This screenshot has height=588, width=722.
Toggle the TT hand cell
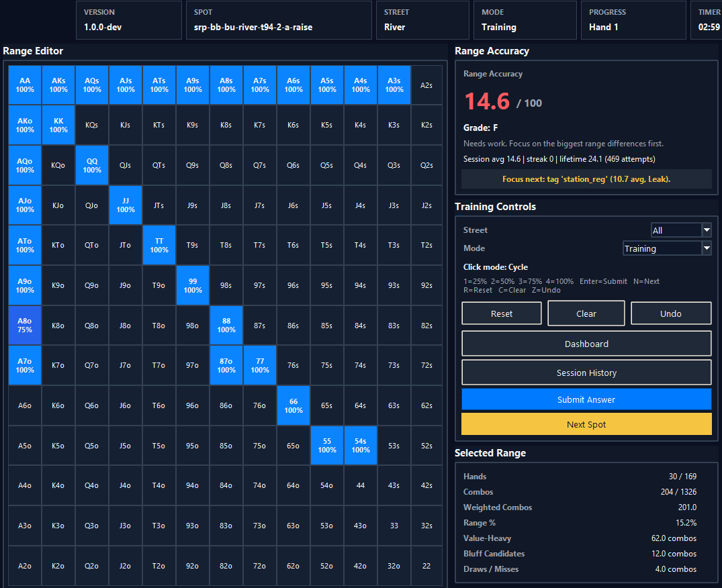click(159, 245)
